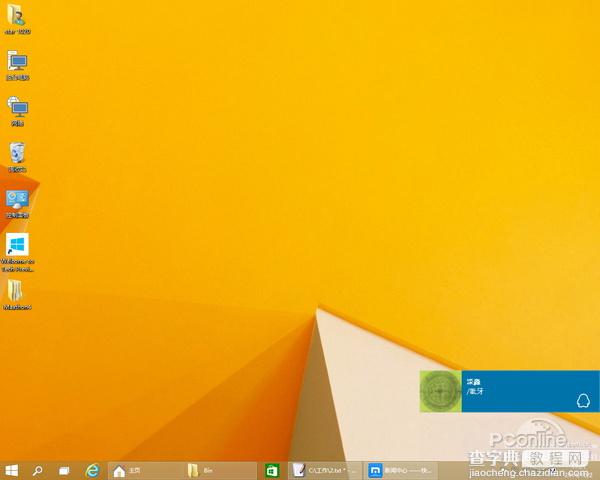Open the QQ notification popup
Screen dimensions: 600x480
509,391
